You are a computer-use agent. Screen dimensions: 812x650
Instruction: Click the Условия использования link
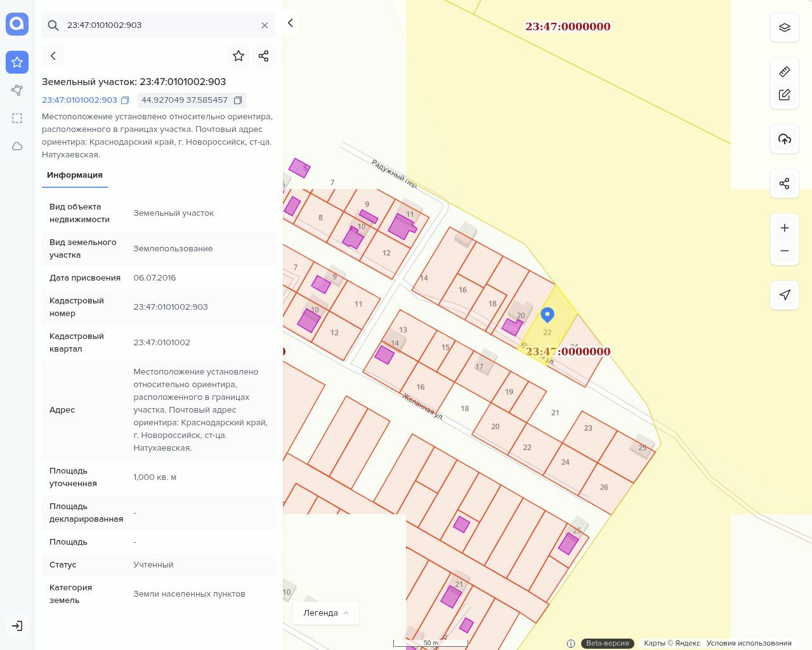[749, 643]
